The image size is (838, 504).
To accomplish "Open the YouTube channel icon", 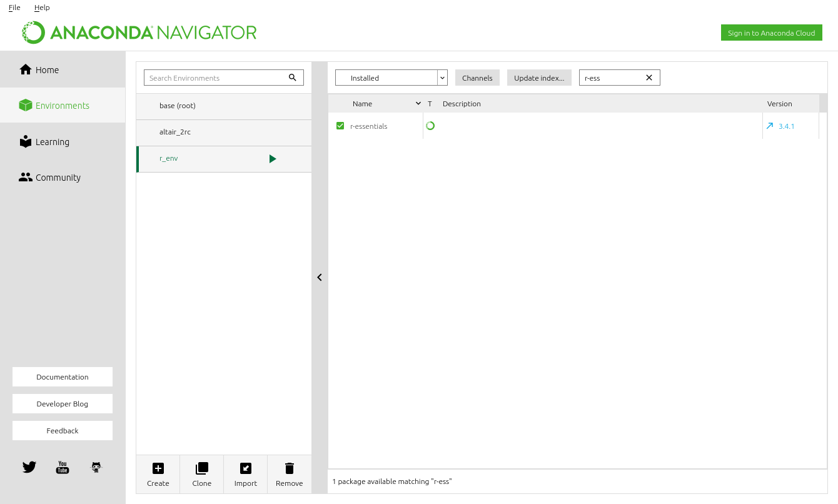I will (x=63, y=467).
